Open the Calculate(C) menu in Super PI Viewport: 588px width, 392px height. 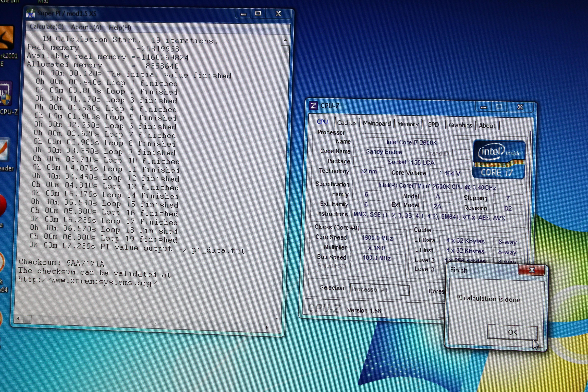[47, 26]
